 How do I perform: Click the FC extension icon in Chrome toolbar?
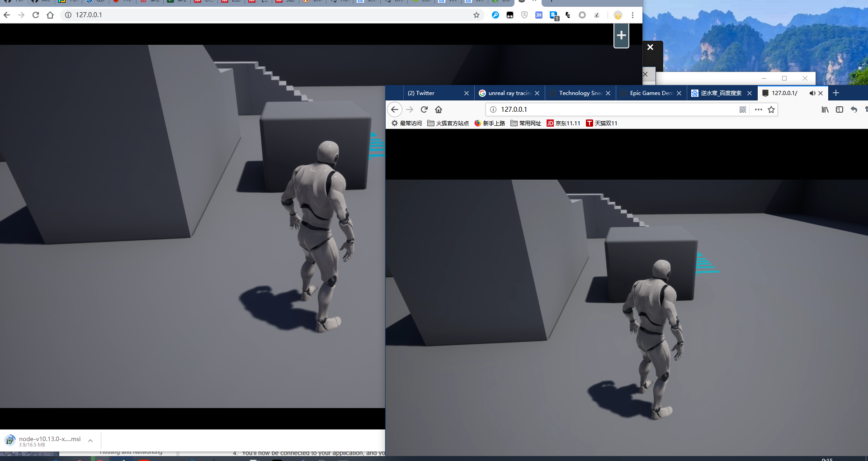567,15
